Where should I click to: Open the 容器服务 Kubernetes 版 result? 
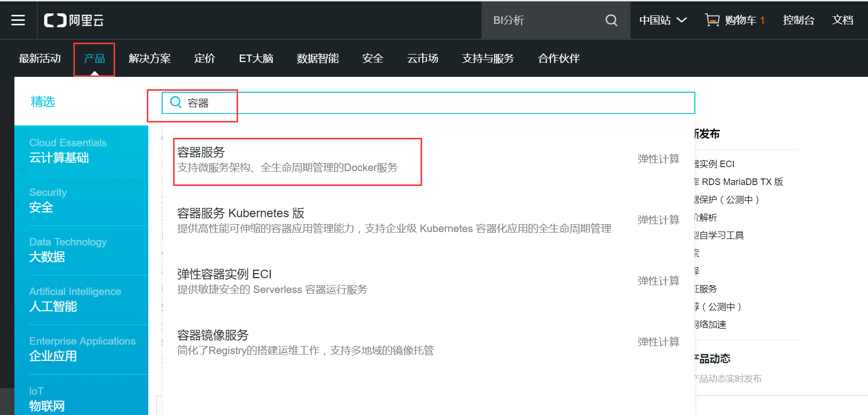241,213
